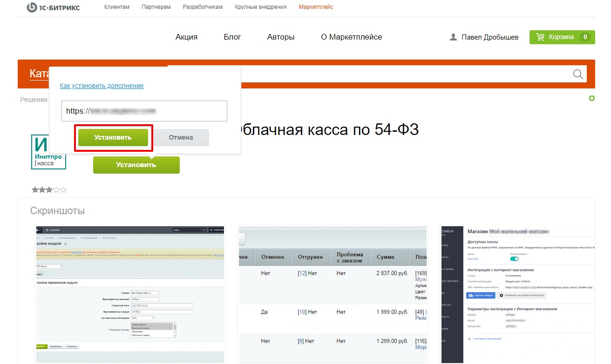Open the orders table screenshot
The height and width of the screenshot is (364, 611).
[x=333, y=295]
